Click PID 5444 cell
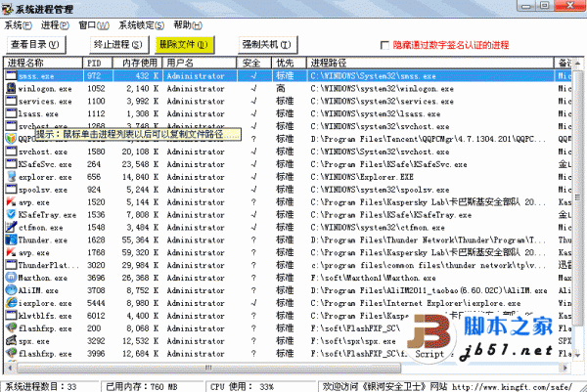This screenshot has height=392, width=587. (x=96, y=303)
